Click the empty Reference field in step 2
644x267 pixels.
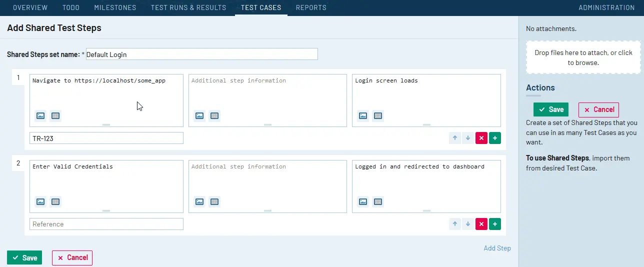(x=106, y=224)
